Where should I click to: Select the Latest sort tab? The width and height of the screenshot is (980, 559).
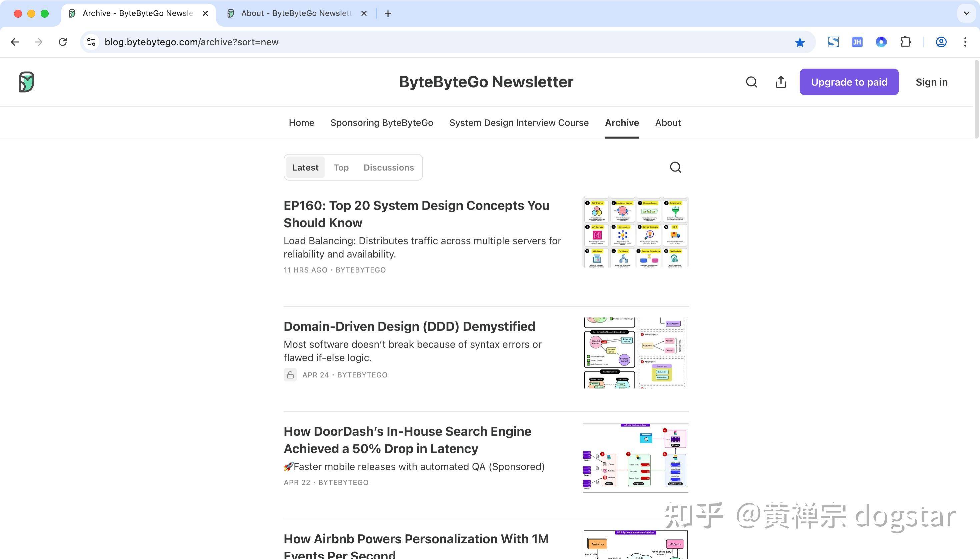(x=305, y=167)
